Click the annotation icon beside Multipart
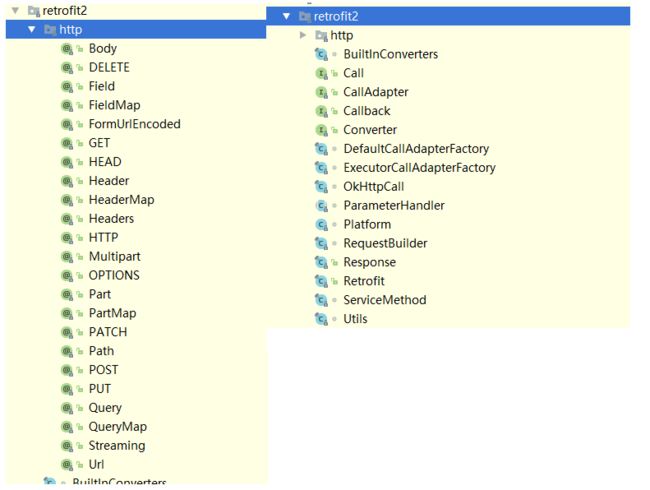 (x=67, y=257)
